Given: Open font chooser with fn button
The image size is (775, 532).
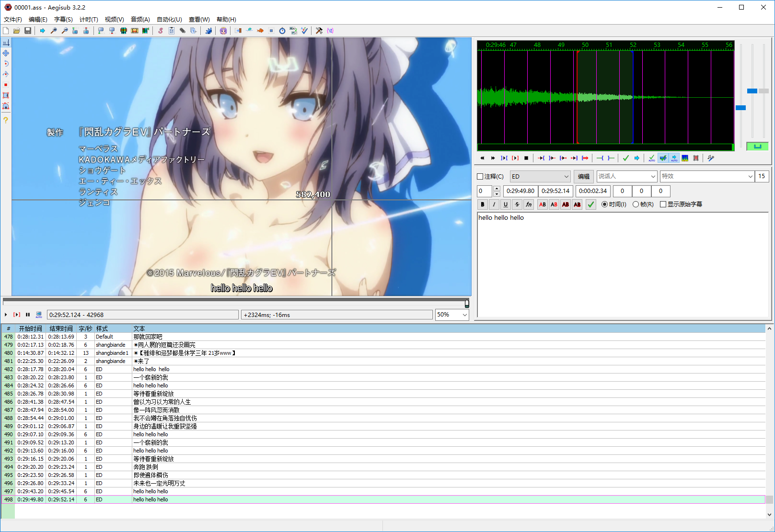Looking at the screenshot, I should pos(529,204).
